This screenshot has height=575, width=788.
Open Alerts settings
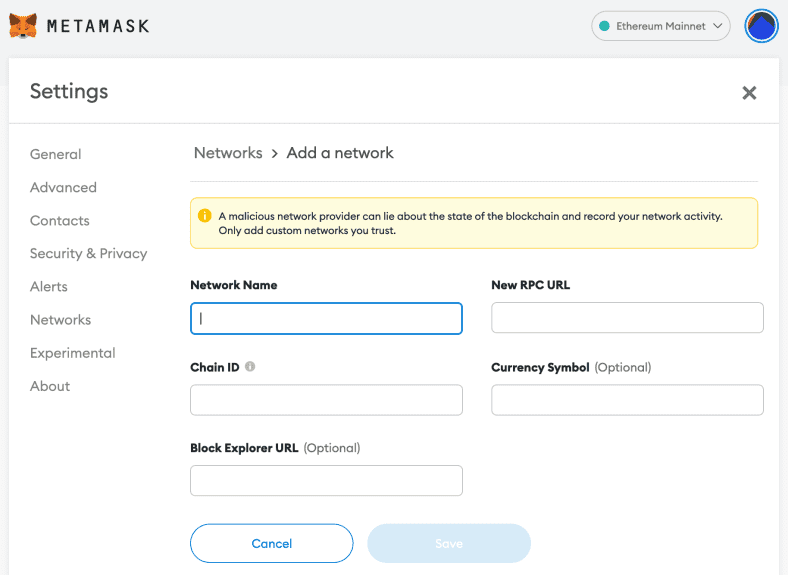(x=49, y=286)
